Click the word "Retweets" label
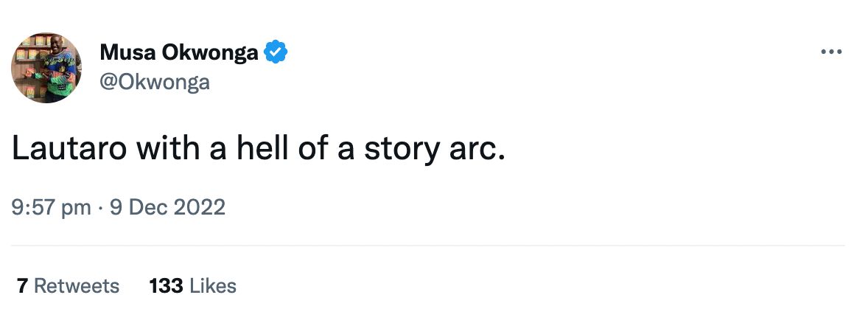The height and width of the screenshot is (323, 868). 77,285
